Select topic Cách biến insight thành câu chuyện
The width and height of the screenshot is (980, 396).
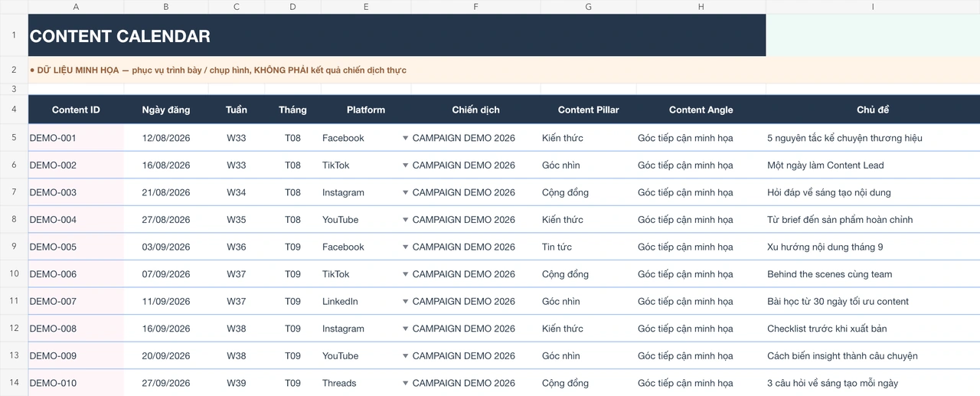873,355
